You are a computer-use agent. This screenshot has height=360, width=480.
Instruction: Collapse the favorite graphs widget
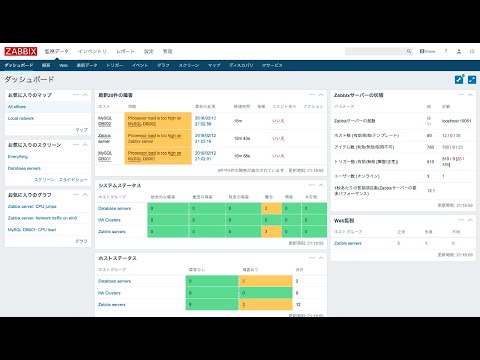[85, 194]
